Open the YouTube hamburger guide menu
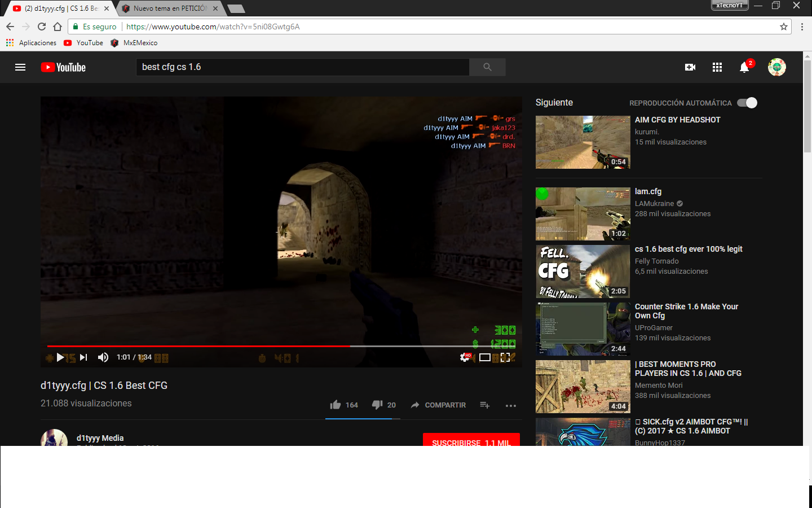Screen dimensions: 812x508 20,67
